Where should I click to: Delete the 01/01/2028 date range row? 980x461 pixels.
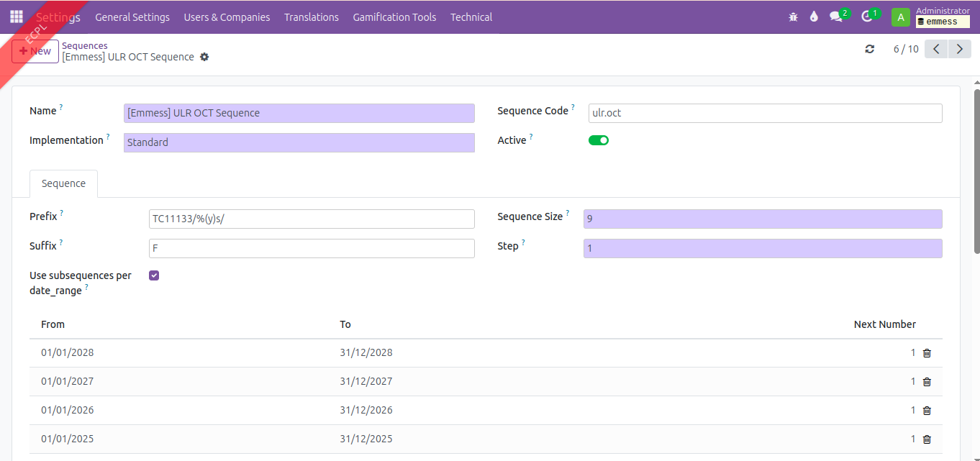[x=927, y=353]
